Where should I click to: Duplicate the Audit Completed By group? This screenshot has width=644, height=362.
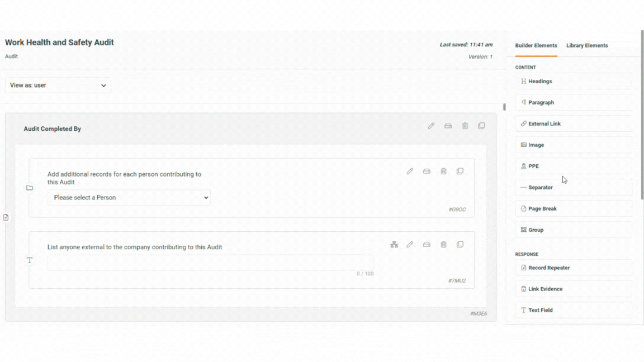(x=481, y=126)
